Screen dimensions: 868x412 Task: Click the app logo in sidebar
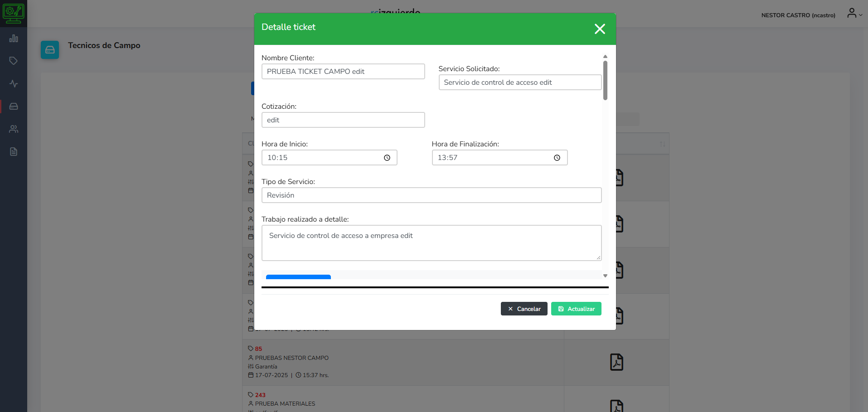pos(14,13)
